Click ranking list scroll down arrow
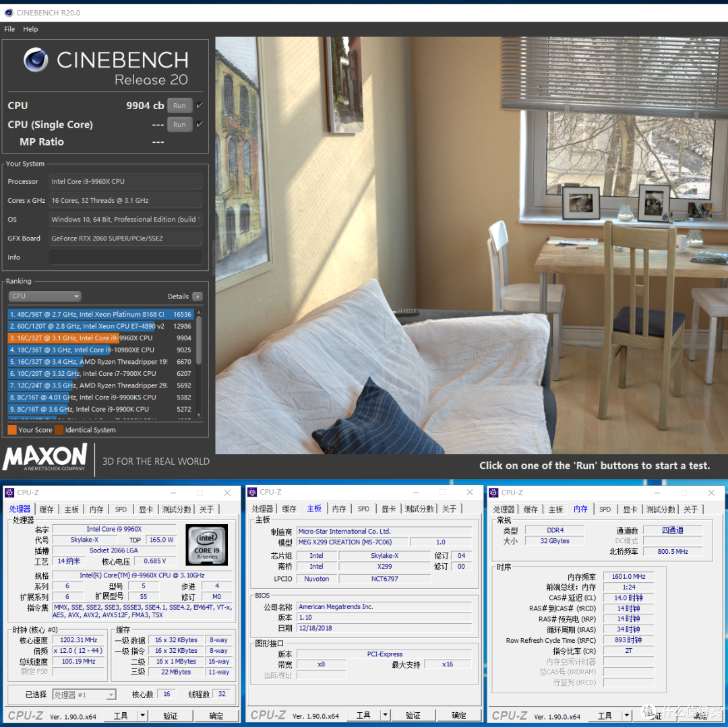 (199, 415)
